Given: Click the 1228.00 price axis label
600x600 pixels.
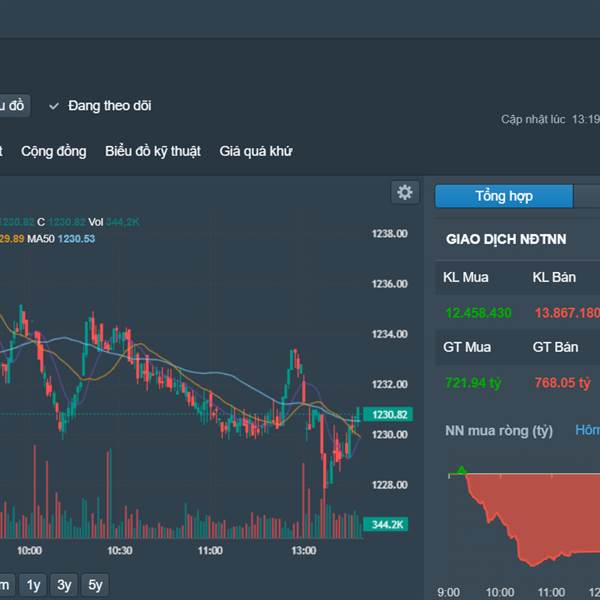Looking at the screenshot, I should click(x=390, y=485).
